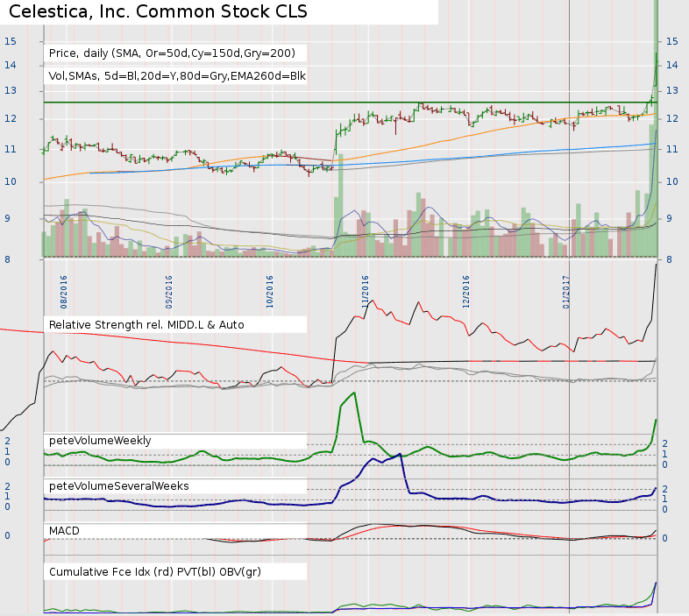Click the chart title 'Celestica, Inc. Common Stock CLS'

coord(158,11)
